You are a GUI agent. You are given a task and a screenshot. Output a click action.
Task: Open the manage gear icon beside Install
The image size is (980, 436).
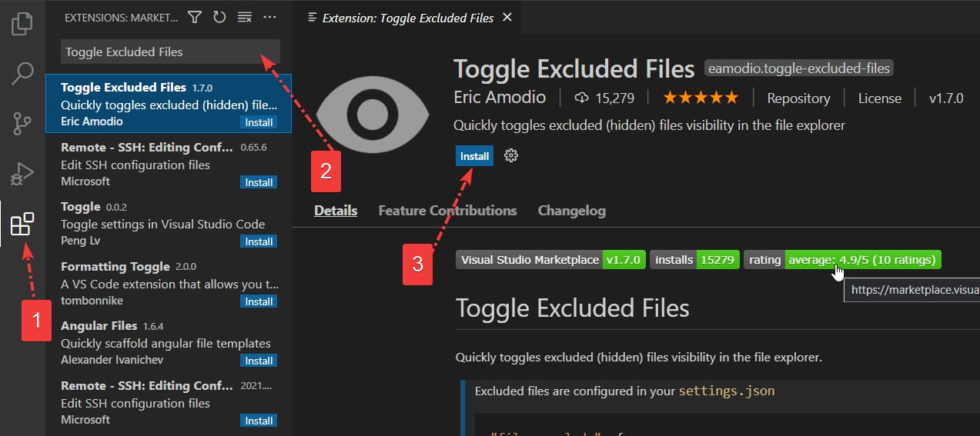click(x=511, y=156)
